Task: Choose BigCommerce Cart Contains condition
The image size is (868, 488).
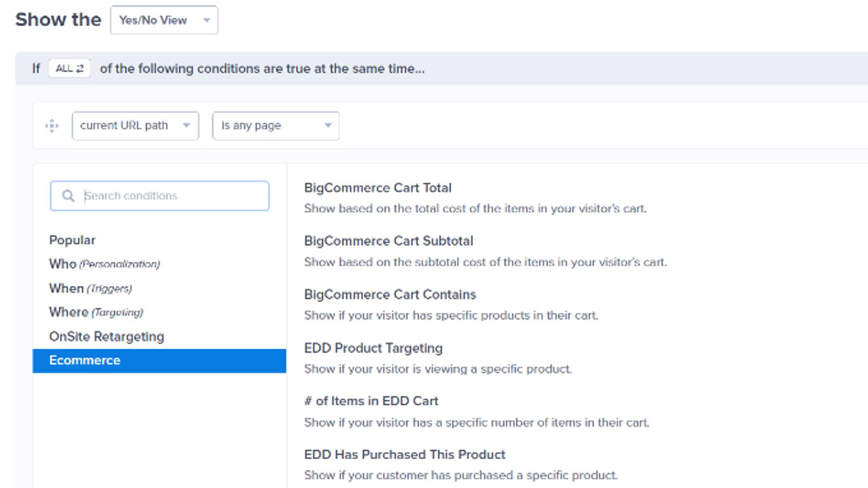Action: [x=390, y=295]
